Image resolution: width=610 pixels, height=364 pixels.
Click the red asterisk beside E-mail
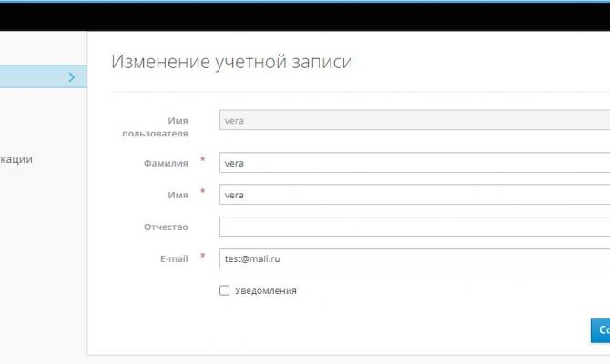(x=203, y=257)
